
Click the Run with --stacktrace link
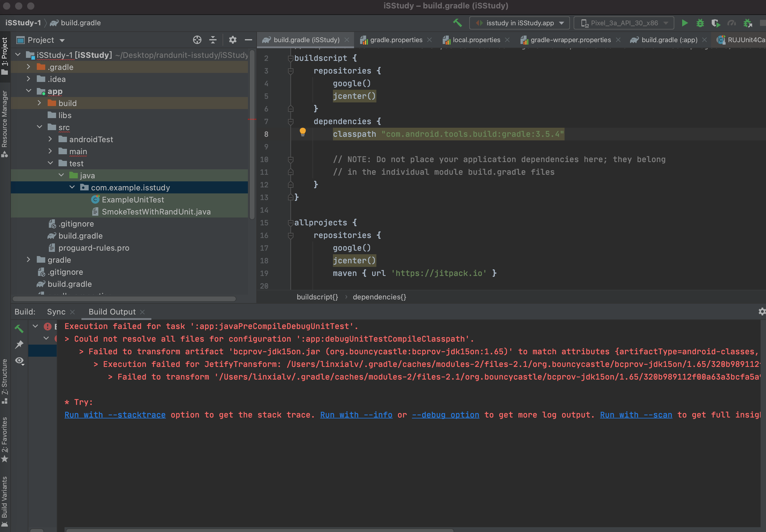tap(115, 415)
